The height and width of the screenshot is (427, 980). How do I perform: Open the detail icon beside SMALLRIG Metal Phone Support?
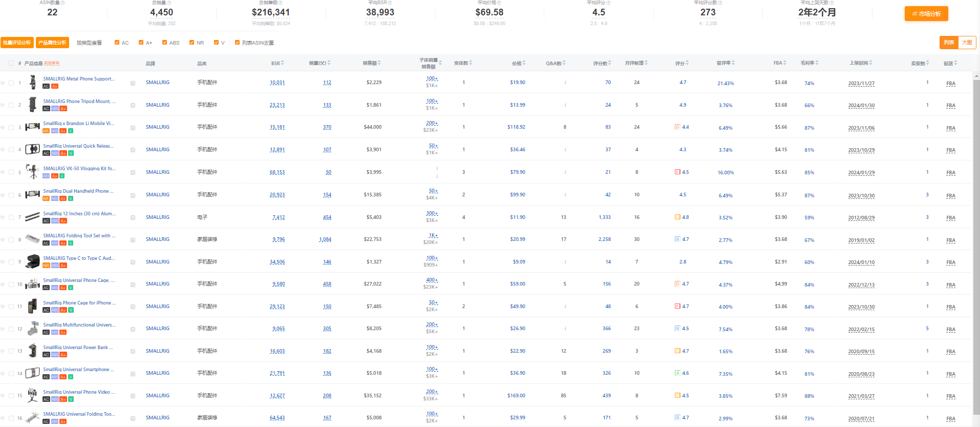coord(133,83)
